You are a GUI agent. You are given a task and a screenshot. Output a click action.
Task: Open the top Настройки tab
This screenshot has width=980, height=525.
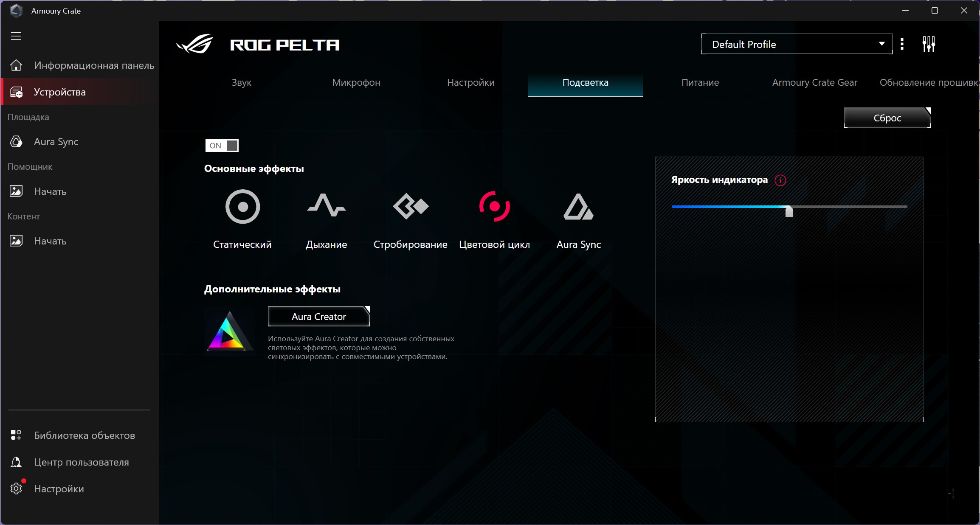[x=471, y=82]
